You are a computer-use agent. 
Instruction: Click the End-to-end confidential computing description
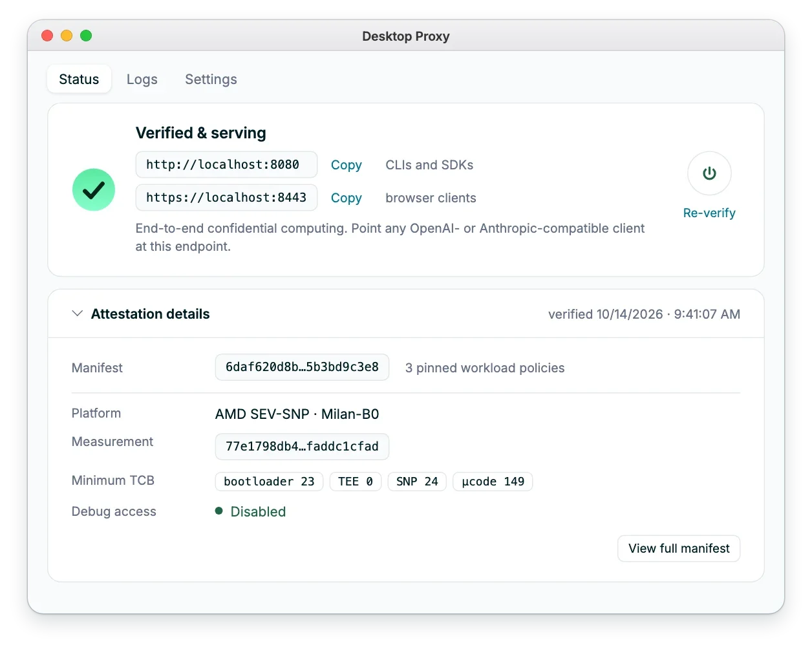pyautogui.click(x=390, y=237)
